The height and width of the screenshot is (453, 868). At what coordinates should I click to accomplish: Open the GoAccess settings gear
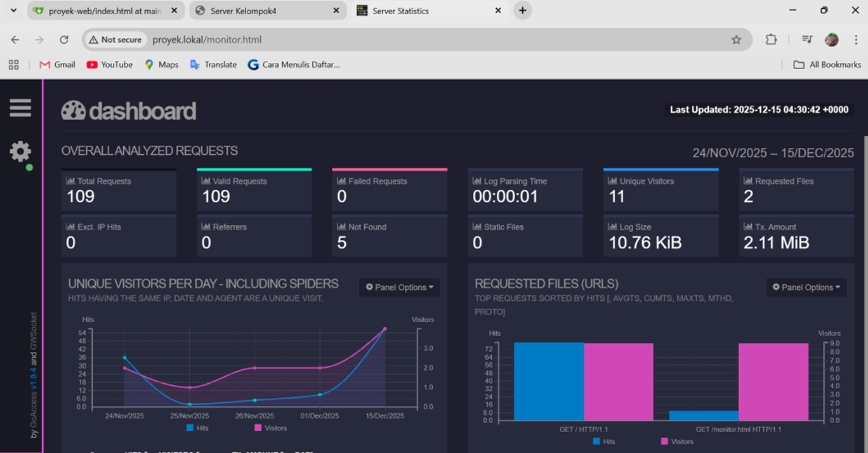20,152
